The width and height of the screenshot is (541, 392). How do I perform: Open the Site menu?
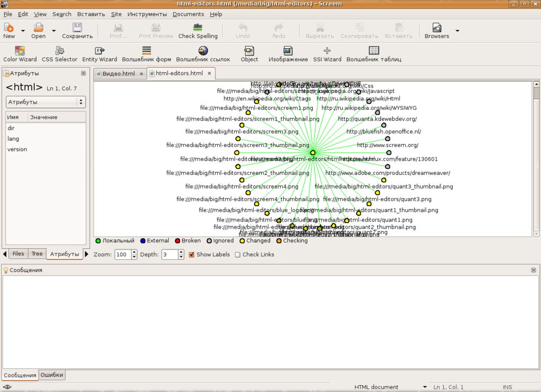tap(116, 14)
